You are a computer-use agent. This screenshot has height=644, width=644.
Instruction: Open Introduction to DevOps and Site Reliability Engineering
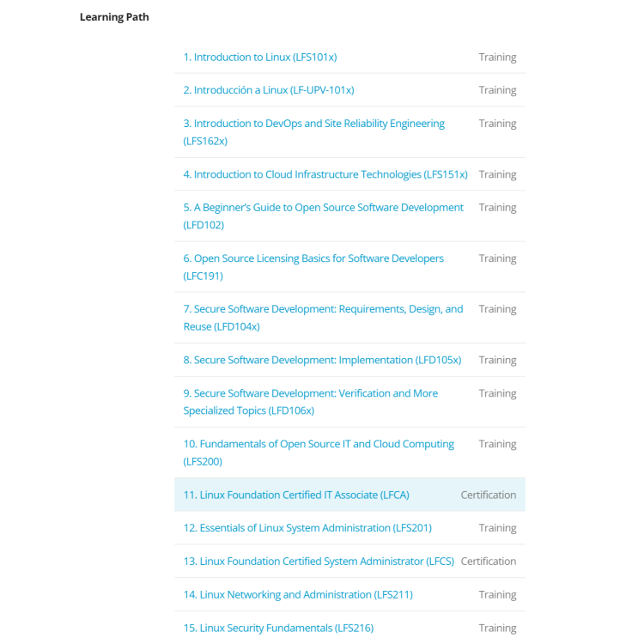pos(313,132)
